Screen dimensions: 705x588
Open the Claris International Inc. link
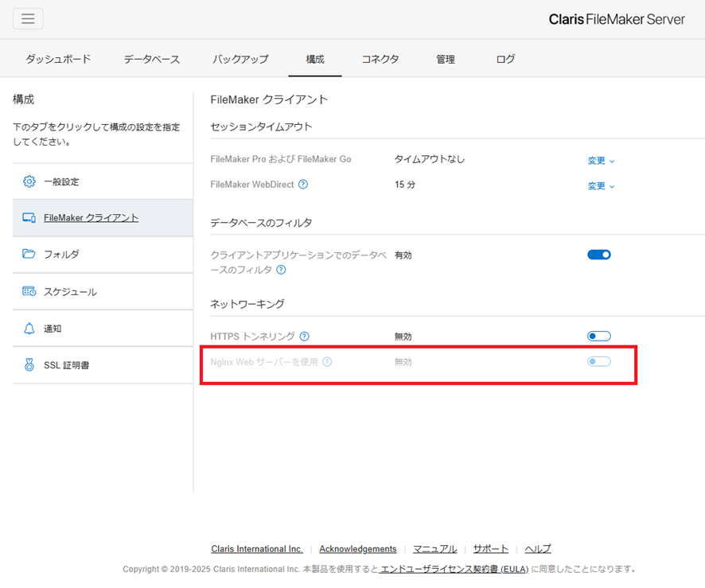[257, 549]
